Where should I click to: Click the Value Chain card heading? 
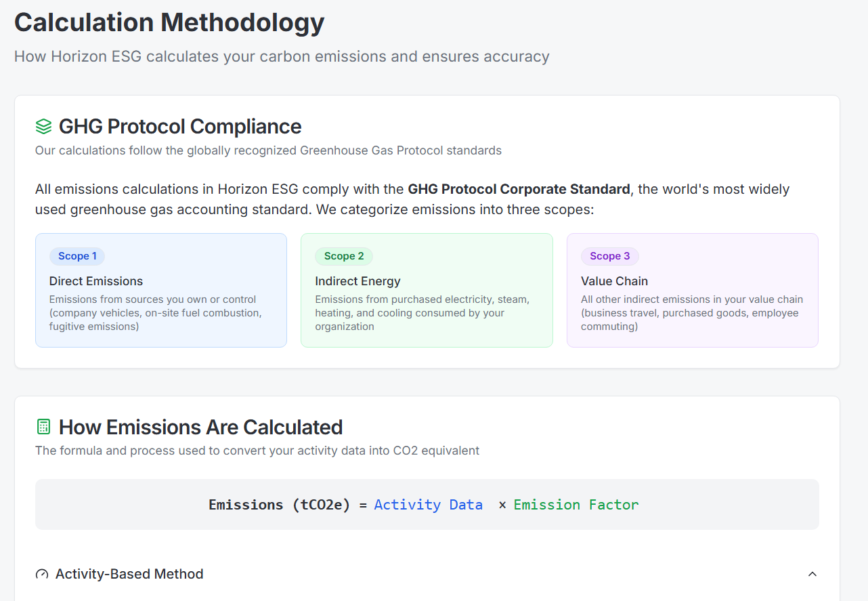614,281
